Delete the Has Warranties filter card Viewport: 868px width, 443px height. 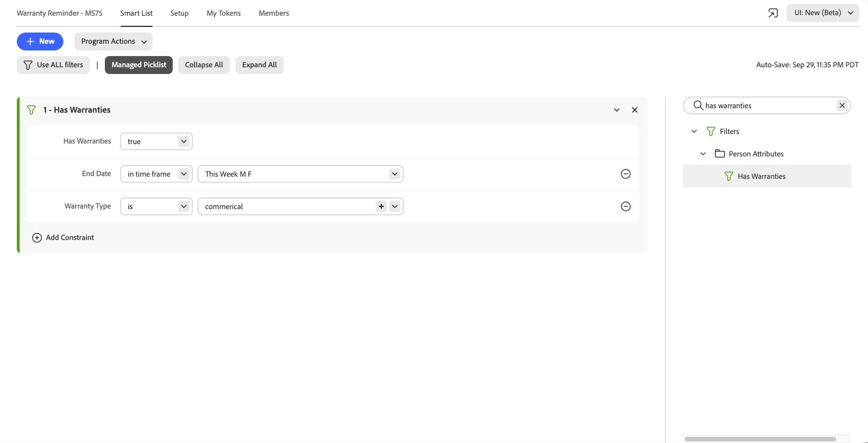pyautogui.click(x=635, y=110)
